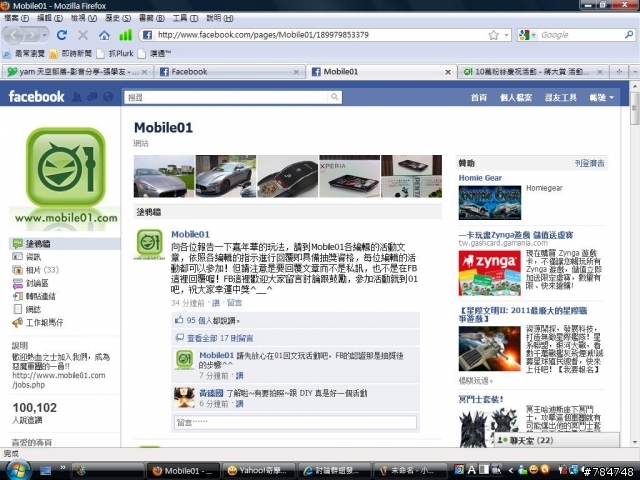Click the comment bubble icon for 17 comments
This screenshot has height=480, width=640.
179,338
